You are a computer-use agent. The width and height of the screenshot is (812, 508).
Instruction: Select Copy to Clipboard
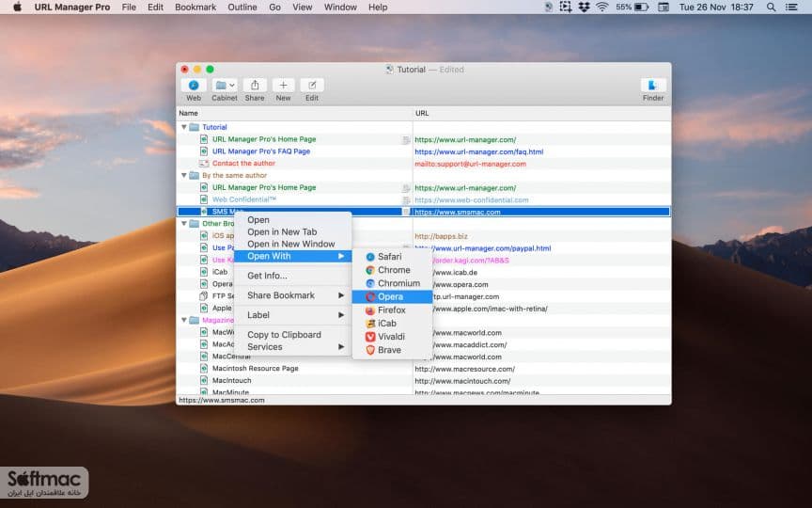click(292, 335)
